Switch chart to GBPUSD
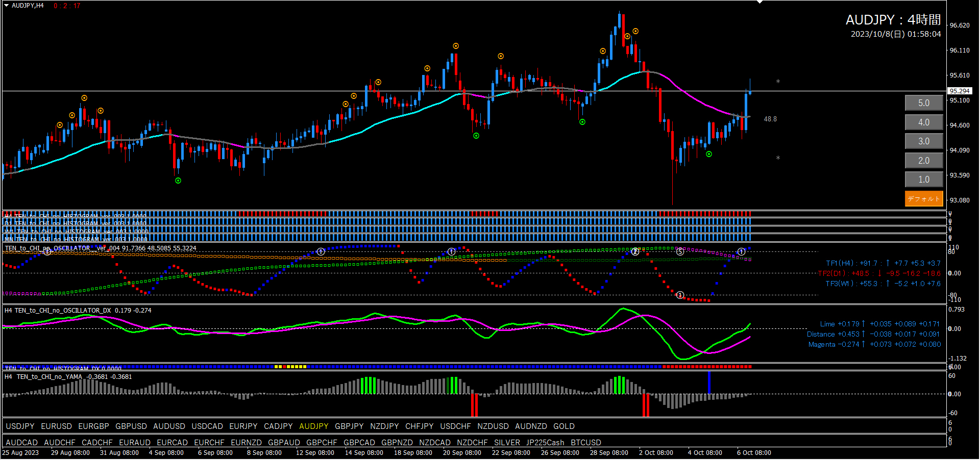The width and height of the screenshot is (980, 460). tap(131, 426)
